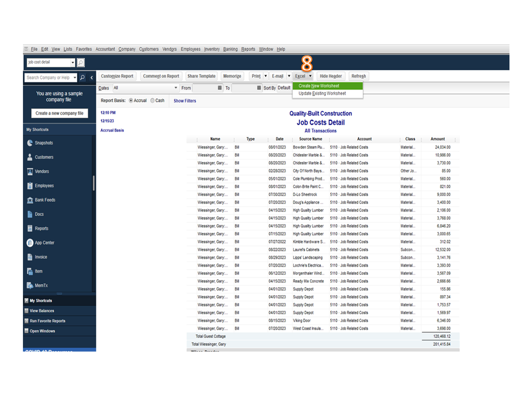Click the search magnifier beside job cost detail
The image size is (532, 399).
[81, 62]
